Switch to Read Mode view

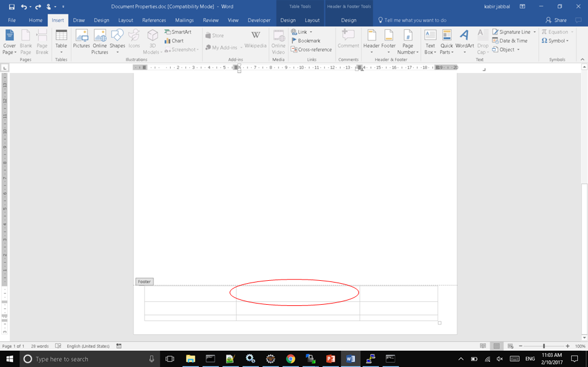point(483,346)
